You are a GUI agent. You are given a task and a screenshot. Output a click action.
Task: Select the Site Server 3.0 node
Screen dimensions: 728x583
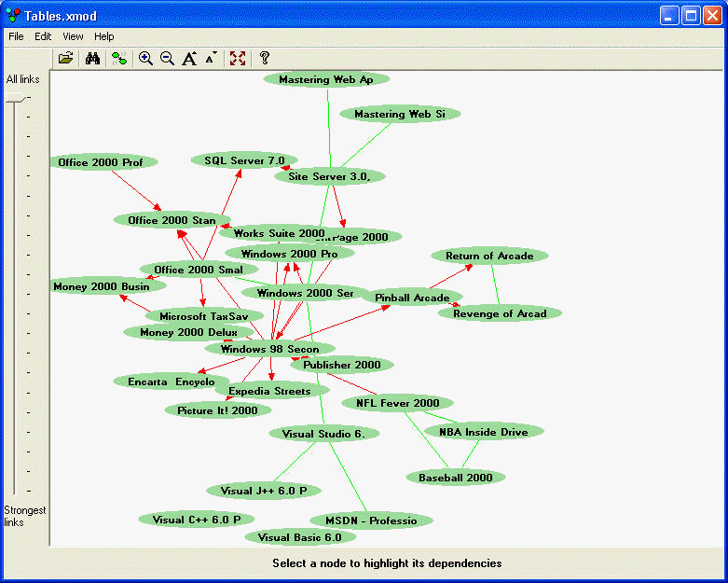click(x=329, y=176)
